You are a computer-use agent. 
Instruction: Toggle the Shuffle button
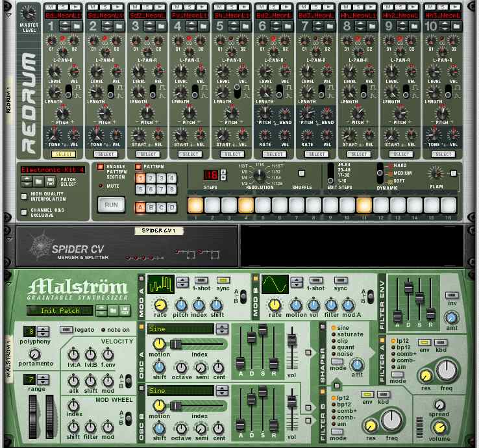[302, 173]
